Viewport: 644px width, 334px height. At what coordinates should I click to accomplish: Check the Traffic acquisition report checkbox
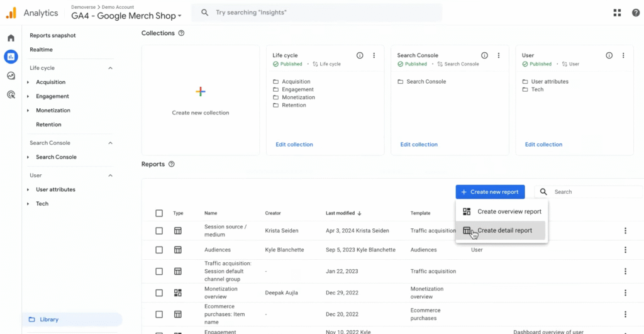159,271
